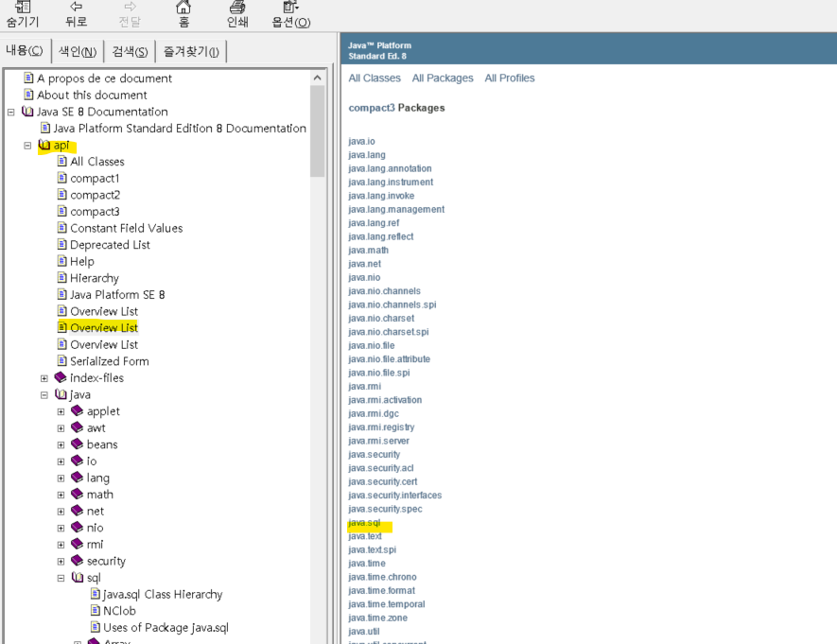Expand the awt package node
This screenshot has height=644, width=837.
(x=61, y=427)
